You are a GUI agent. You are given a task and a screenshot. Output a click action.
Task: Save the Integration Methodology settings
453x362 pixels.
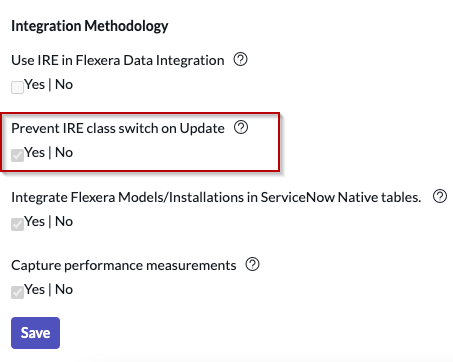pyautogui.click(x=35, y=333)
